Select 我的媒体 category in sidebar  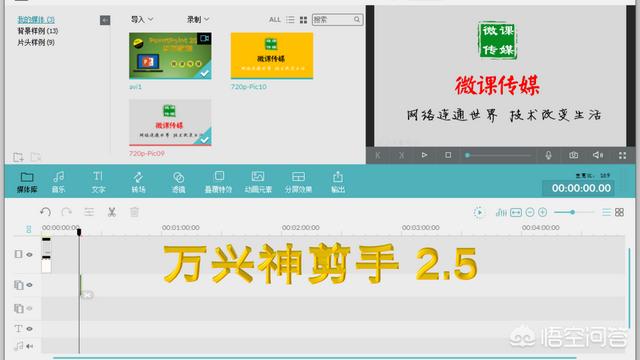(x=36, y=20)
